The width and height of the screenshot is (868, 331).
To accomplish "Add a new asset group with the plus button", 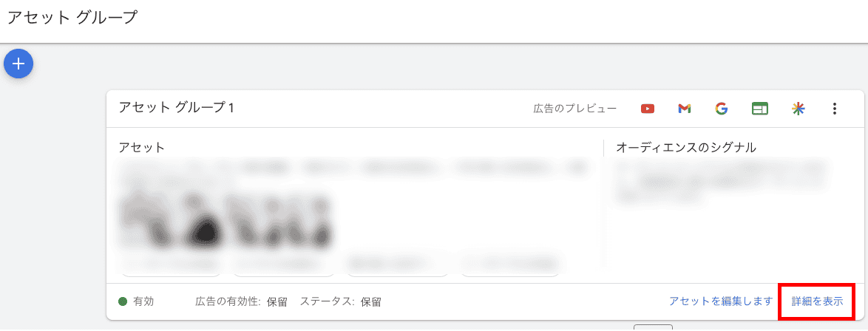I will 18,64.
